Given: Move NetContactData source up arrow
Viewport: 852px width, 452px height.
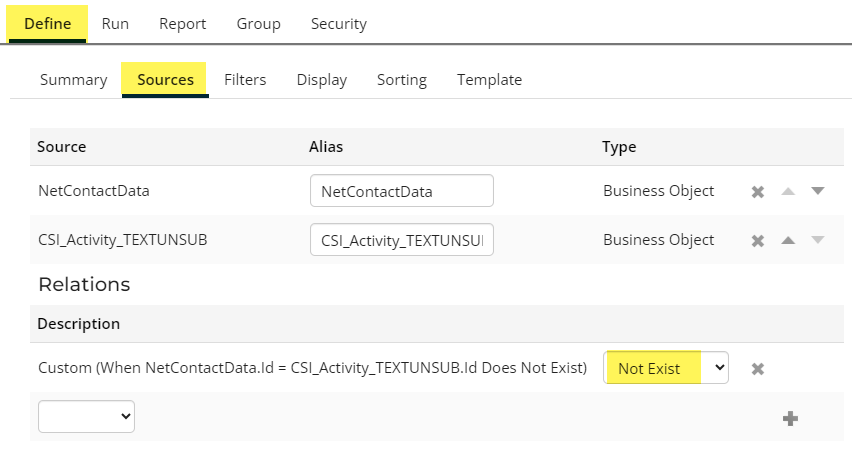Looking at the screenshot, I should pyautogui.click(x=788, y=191).
